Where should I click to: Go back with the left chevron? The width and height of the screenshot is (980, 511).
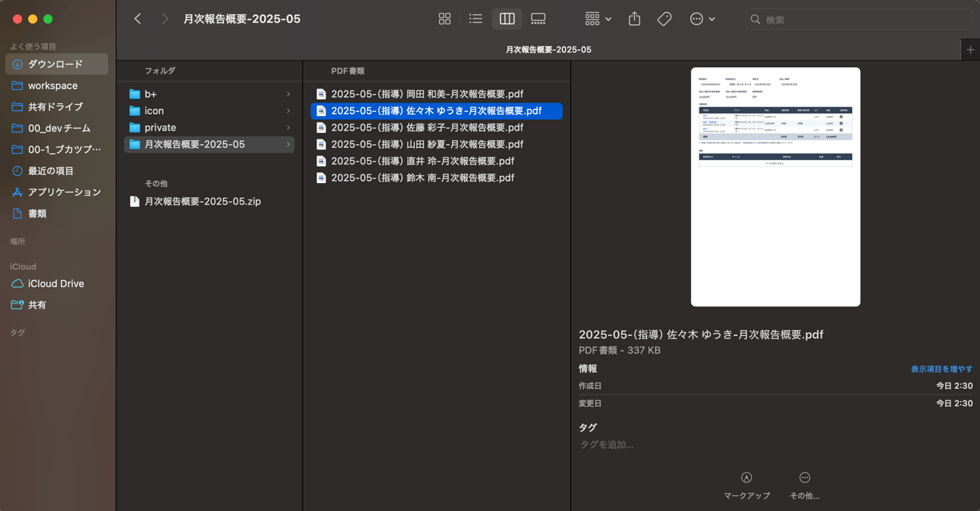point(138,19)
